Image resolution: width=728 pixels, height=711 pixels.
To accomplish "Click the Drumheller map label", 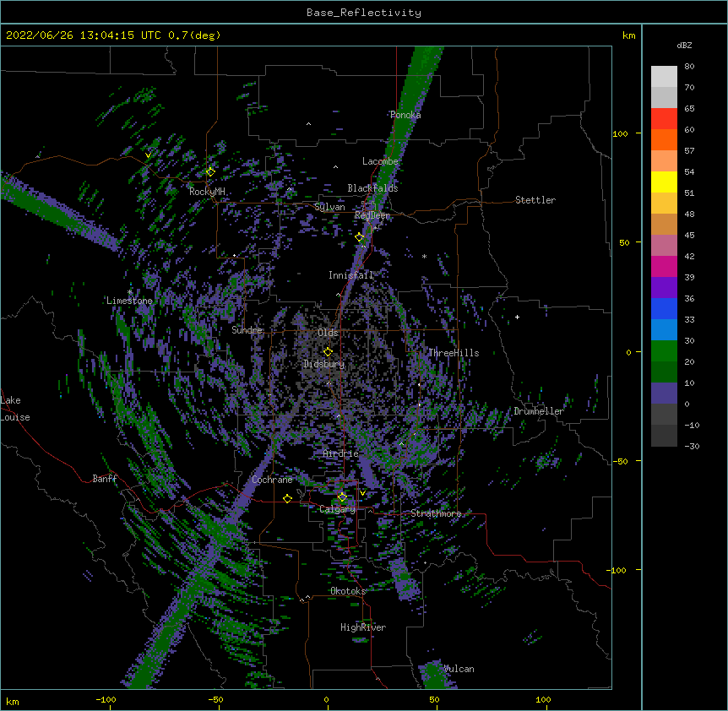I will tap(539, 411).
